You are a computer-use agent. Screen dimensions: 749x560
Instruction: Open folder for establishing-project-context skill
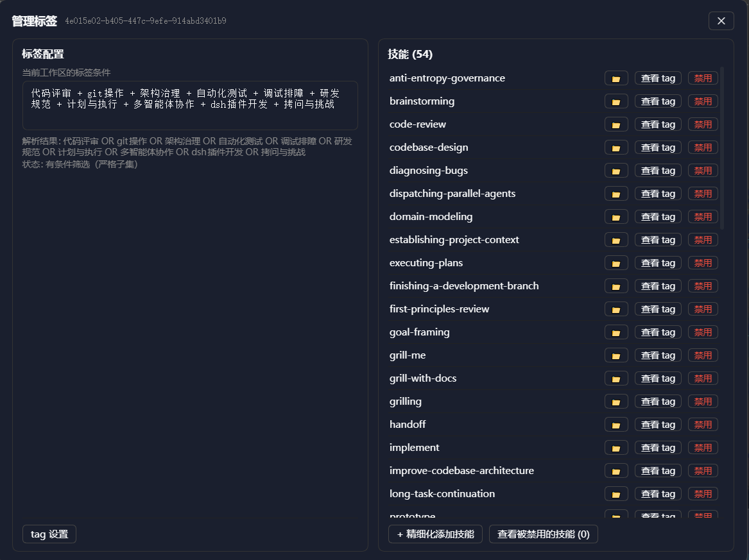click(x=616, y=240)
